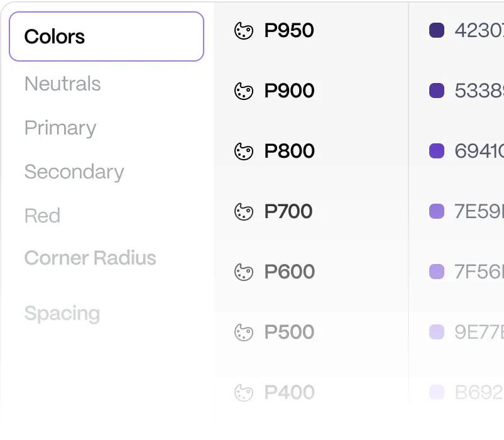Pick the P800 violet color swatch
Image resolution: width=504 pixels, height=440 pixels.
point(437,151)
